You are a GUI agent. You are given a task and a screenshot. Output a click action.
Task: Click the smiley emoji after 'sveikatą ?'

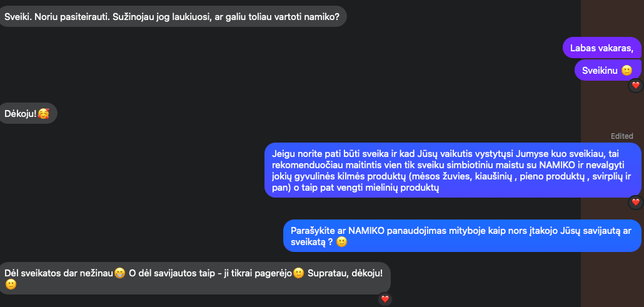click(x=342, y=242)
